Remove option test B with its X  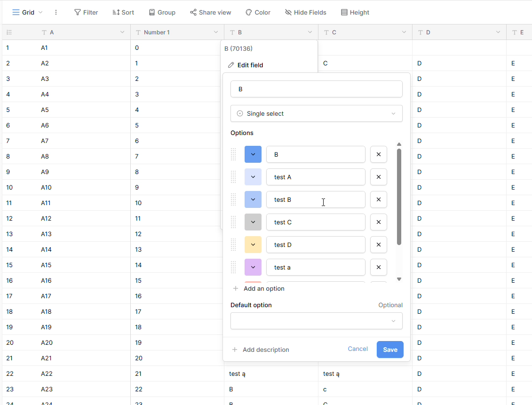(x=379, y=199)
